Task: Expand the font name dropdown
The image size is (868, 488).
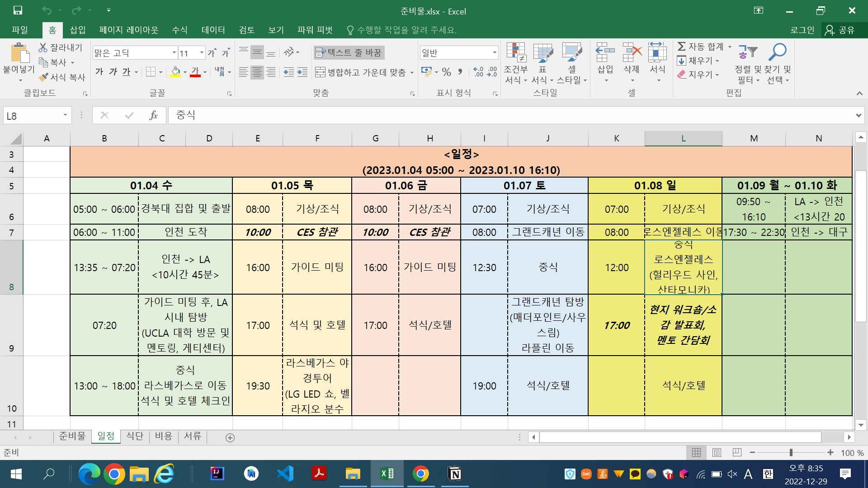Action: [174, 53]
